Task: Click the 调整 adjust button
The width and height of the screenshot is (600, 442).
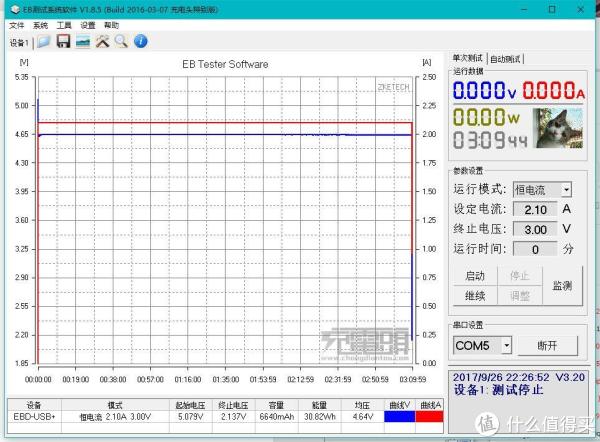Action: [519, 296]
